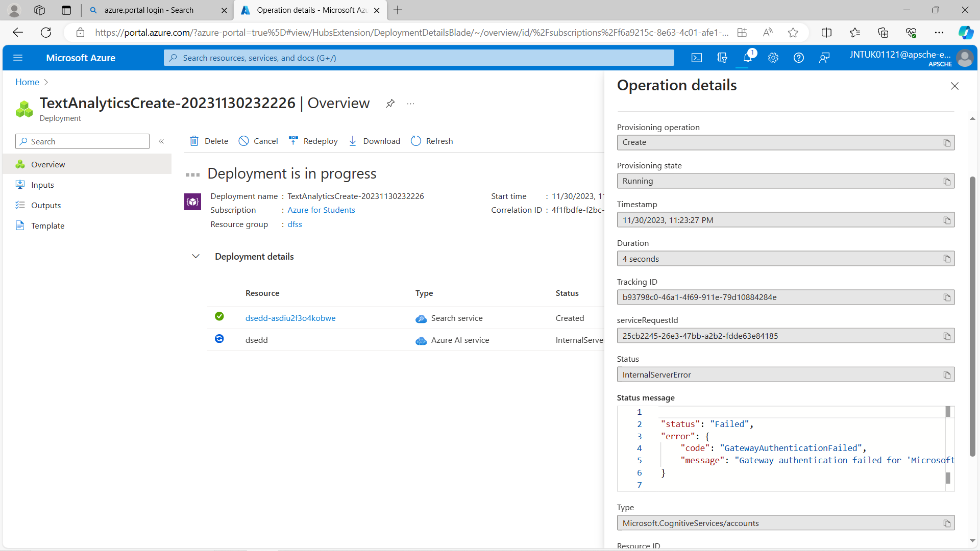The image size is (980, 551).
Task: Open browser Settings and more ellipsis
Action: coord(939,33)
